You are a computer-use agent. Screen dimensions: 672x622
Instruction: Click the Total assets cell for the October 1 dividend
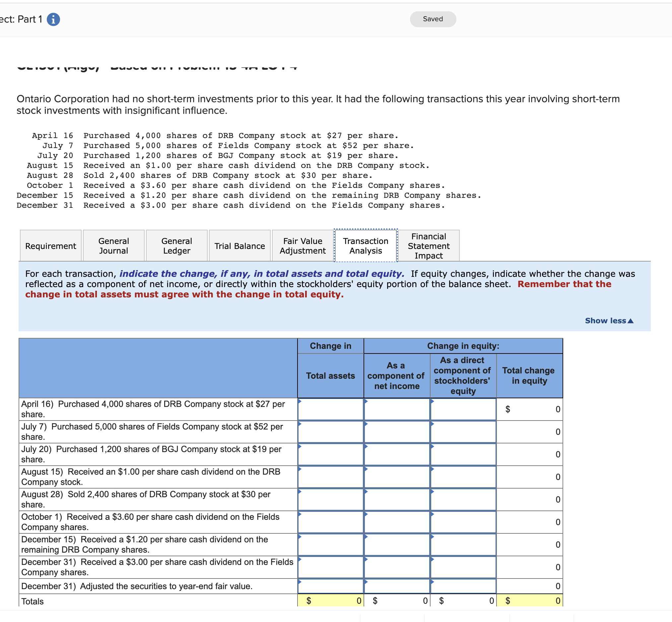pyautogui.click(x=330, y=522)
